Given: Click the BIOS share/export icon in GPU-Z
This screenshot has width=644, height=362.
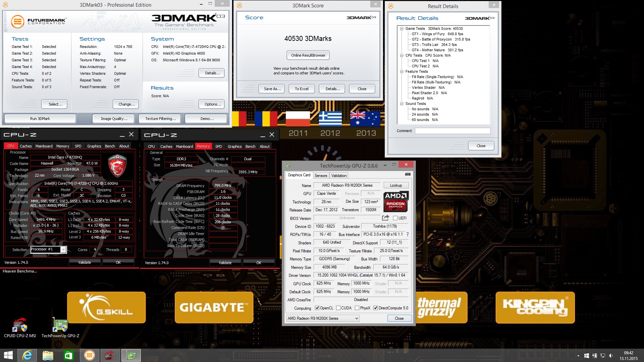Looking at the screenshot, I should [385, 218].
